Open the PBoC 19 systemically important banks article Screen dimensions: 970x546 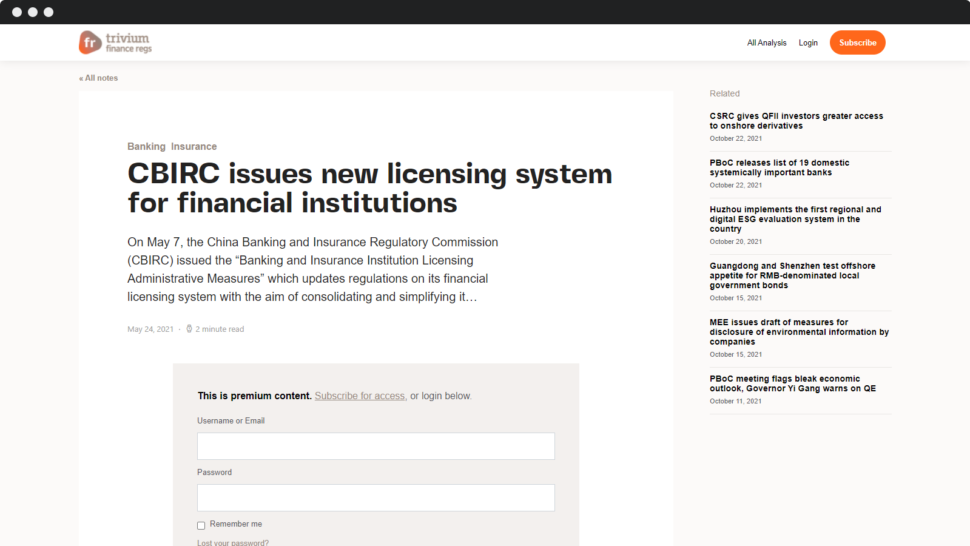click(x=780, y=168)
